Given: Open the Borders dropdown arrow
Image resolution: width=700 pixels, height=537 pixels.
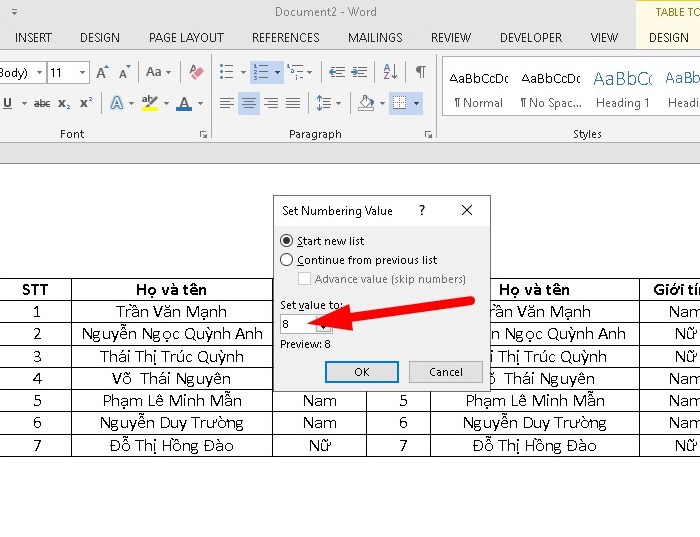Looking at the screenshot, I should (x=416, y=104).
